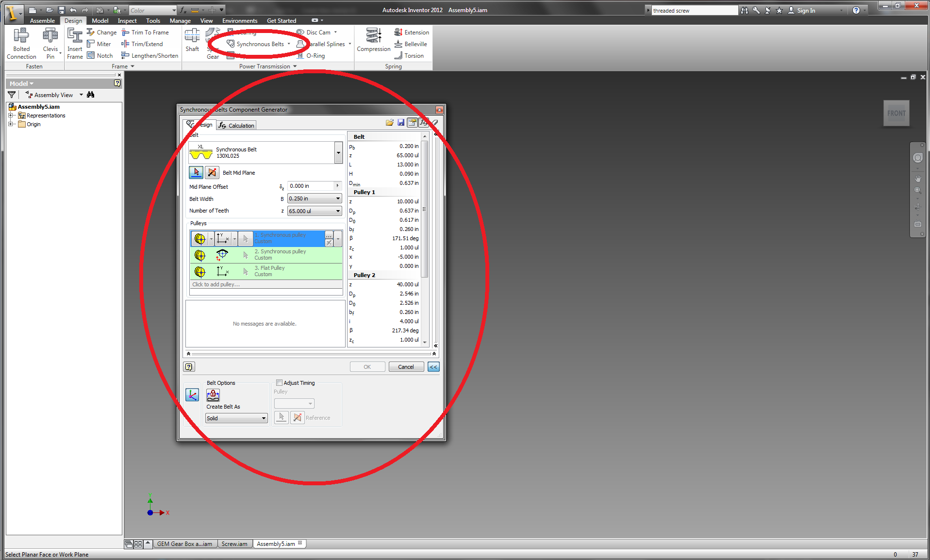930x560 pixels.
Task: Click the belt length lock icon under Belt Options
Action: point(213,395)
